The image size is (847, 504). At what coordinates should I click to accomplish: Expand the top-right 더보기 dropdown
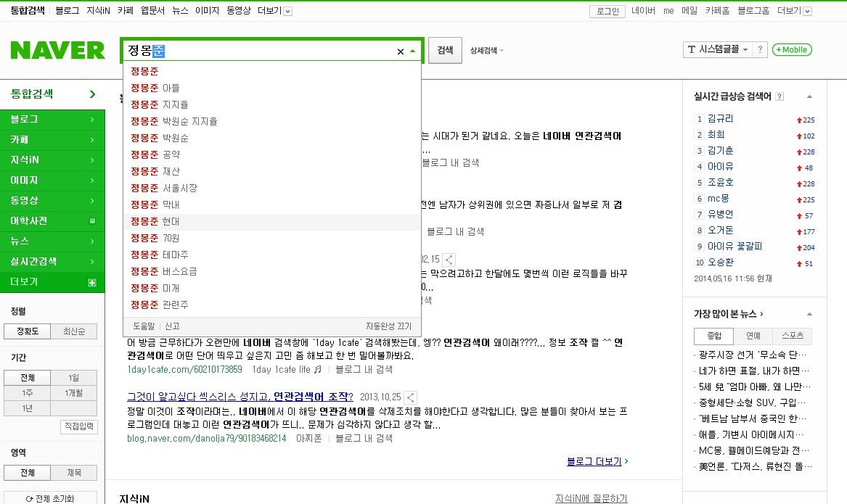(794, 11)
